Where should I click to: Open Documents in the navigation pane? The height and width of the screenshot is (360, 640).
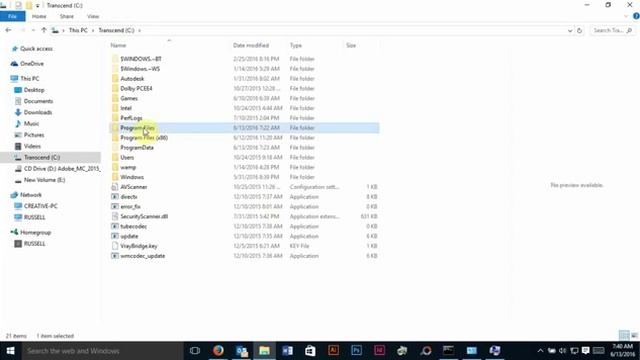coord(38,101)
